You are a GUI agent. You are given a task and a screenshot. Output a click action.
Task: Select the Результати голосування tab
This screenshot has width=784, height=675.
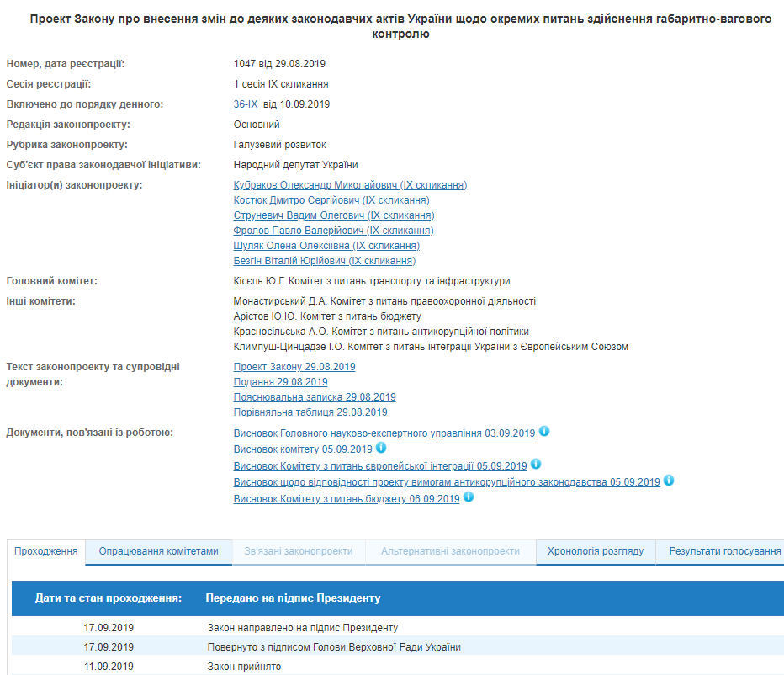723,551
